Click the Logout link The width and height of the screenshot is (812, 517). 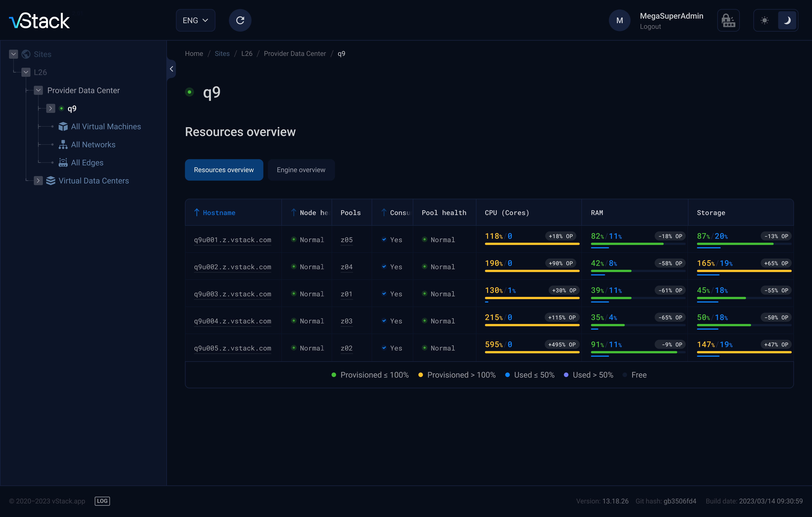click(x=650, y=27)
